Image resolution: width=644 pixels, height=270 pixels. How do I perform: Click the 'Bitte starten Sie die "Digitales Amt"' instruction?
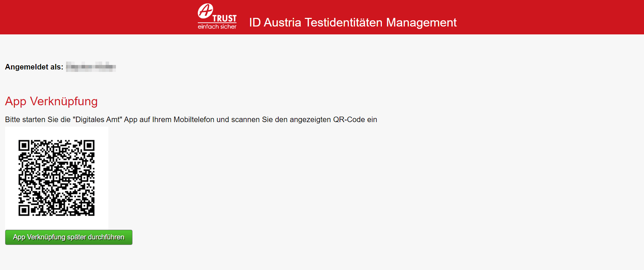[x=191, y=120]
